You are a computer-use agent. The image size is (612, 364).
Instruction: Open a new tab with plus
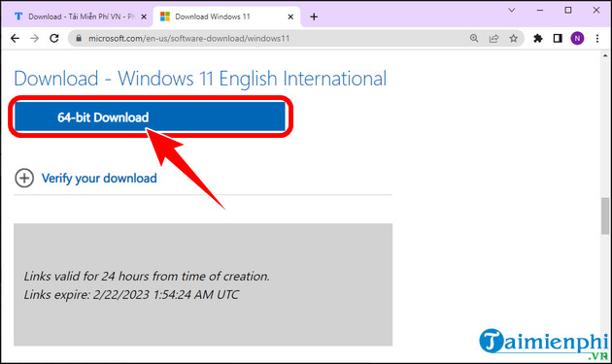[x=314, y=17]
